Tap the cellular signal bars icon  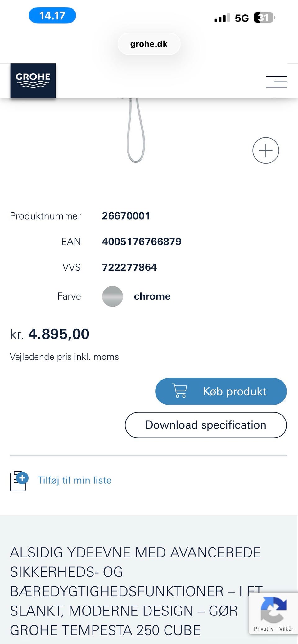tap(222, 18)
